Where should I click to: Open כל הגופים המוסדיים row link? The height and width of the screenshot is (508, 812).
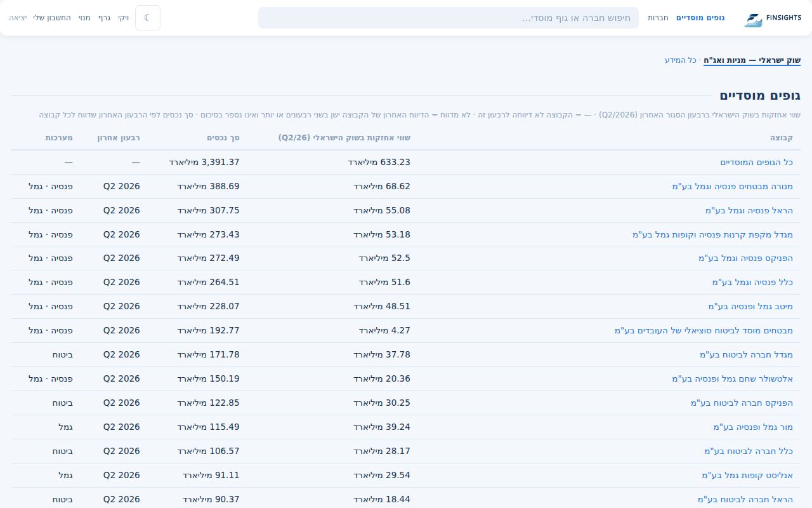tap(757, 163)
